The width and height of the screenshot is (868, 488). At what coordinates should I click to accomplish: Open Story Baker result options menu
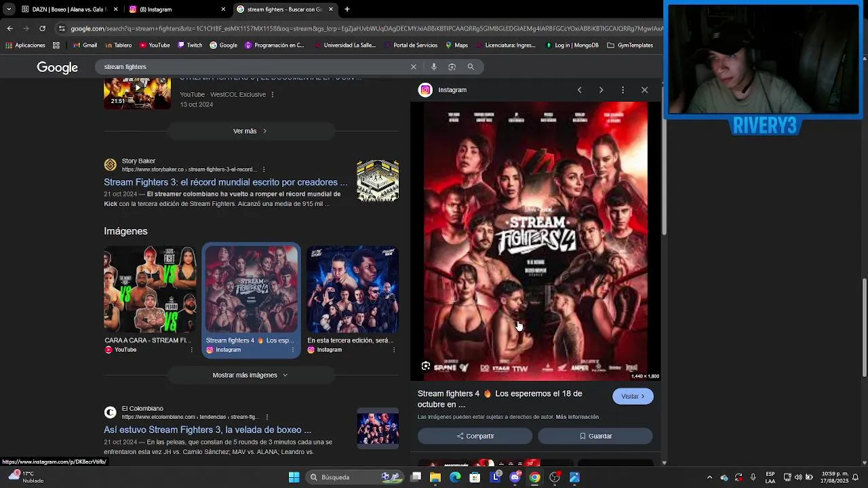coord(264,169)
